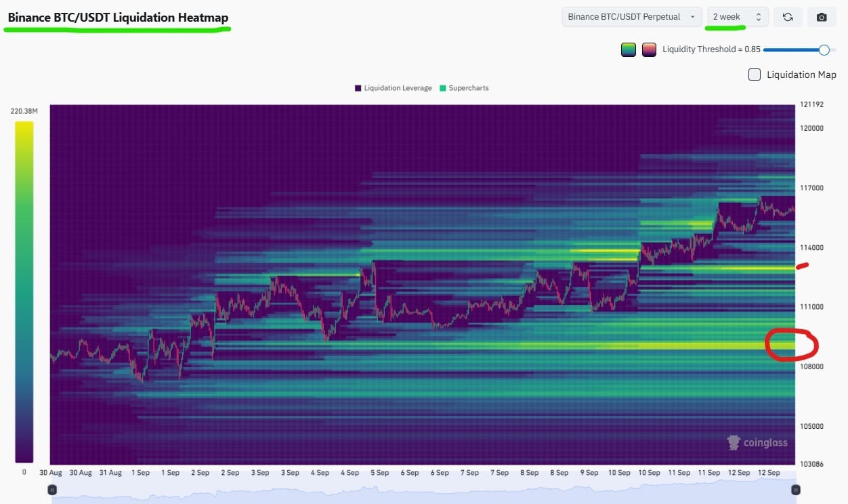The image size is (848, 504).
Task: Select the pink-red color scheme swatch
Action: [x=649, y=49]
